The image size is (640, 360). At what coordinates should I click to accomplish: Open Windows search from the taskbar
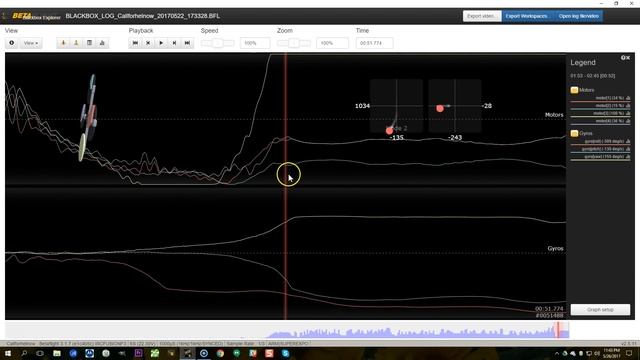click(24, 353)
